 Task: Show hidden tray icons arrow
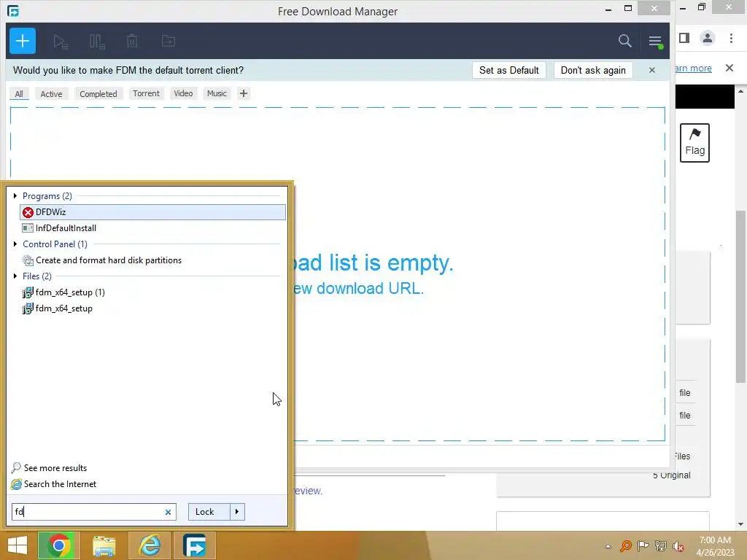608,546
